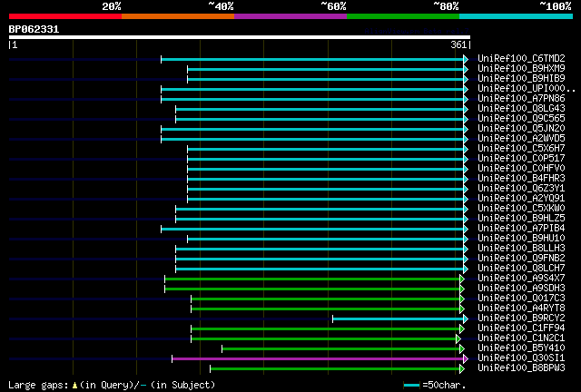Select the UniRef100_B9RCY2 label

521,318
